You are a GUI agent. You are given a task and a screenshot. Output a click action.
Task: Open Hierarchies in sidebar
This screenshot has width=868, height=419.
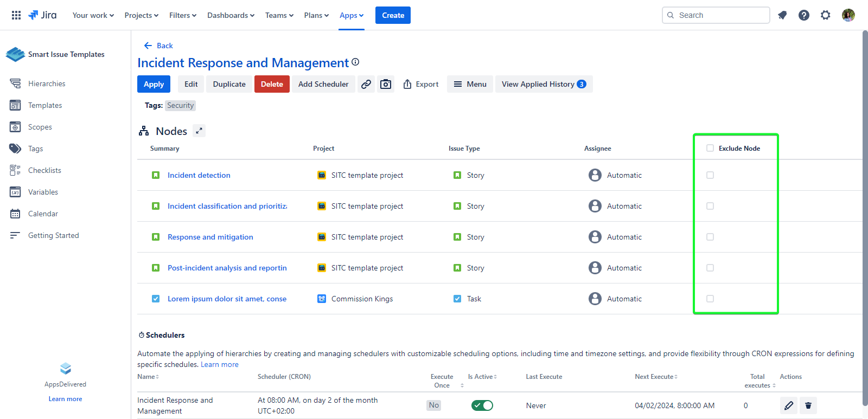pos(47,83)
